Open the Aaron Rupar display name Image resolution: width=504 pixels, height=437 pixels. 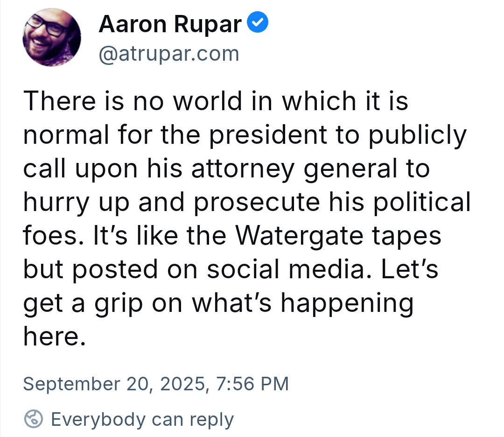(170, 24)
